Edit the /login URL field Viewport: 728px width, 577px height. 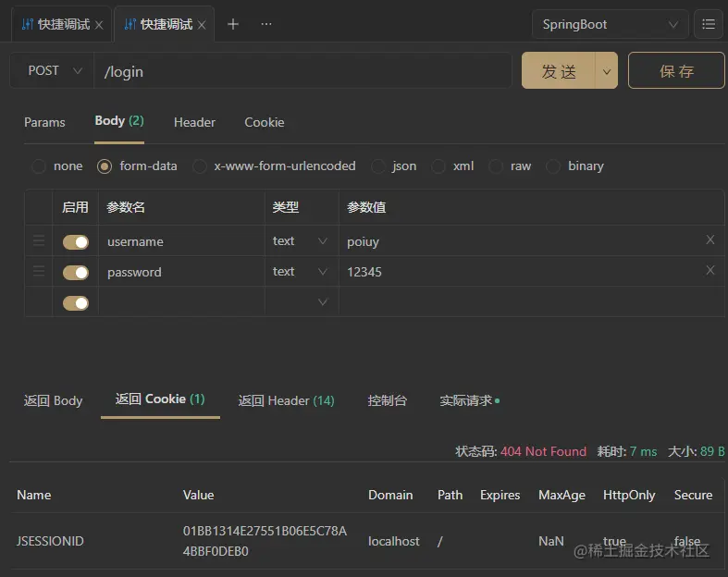click(302, 71)
